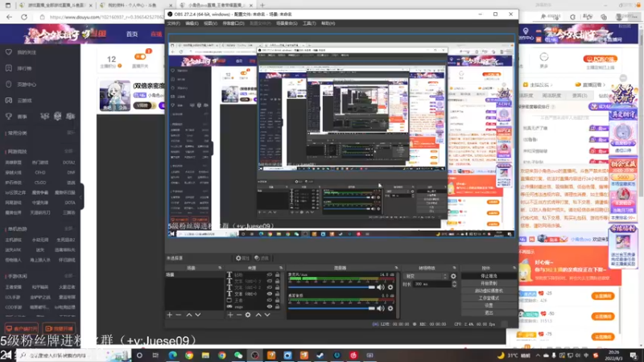Toggle the lock on the 王者 source

(277, 300)
